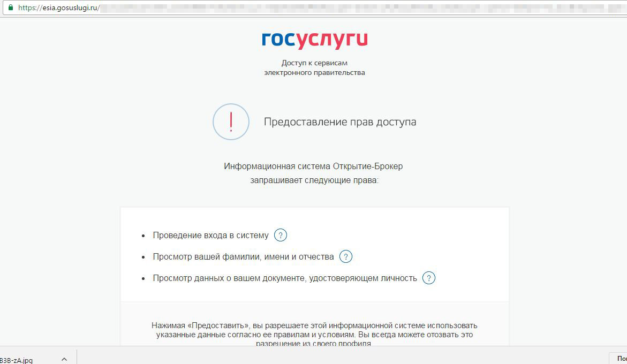
Task: Click the 'запрашивает следующие права:' line
Action: click(314, 180)
